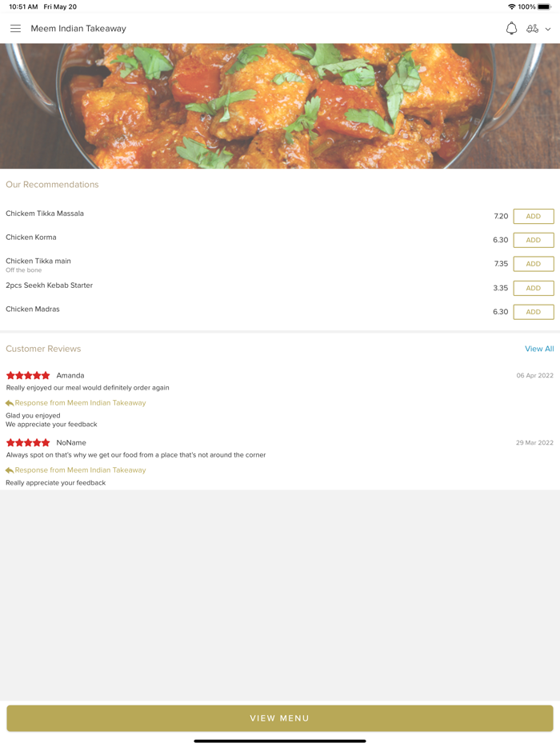This screenshot has width=560, height=747.
Task: Click the reply arrow on Amanda's review response
Action: [10, 403]
